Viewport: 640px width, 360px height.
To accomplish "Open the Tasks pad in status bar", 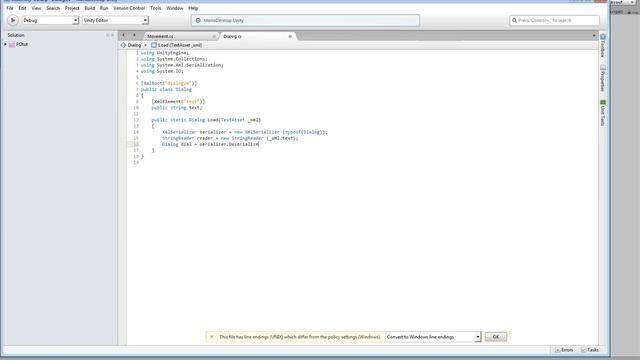I will coord(590,350).
